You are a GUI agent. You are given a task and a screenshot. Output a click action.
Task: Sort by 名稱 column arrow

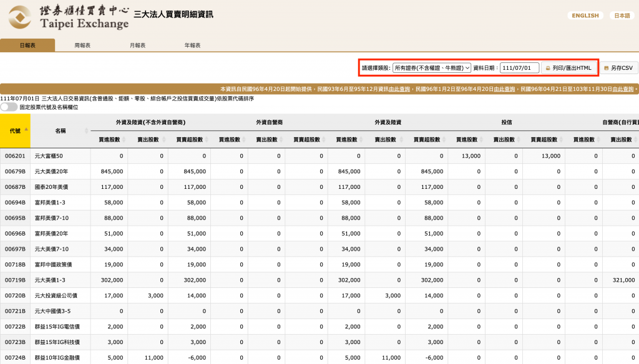coord(86,131)
